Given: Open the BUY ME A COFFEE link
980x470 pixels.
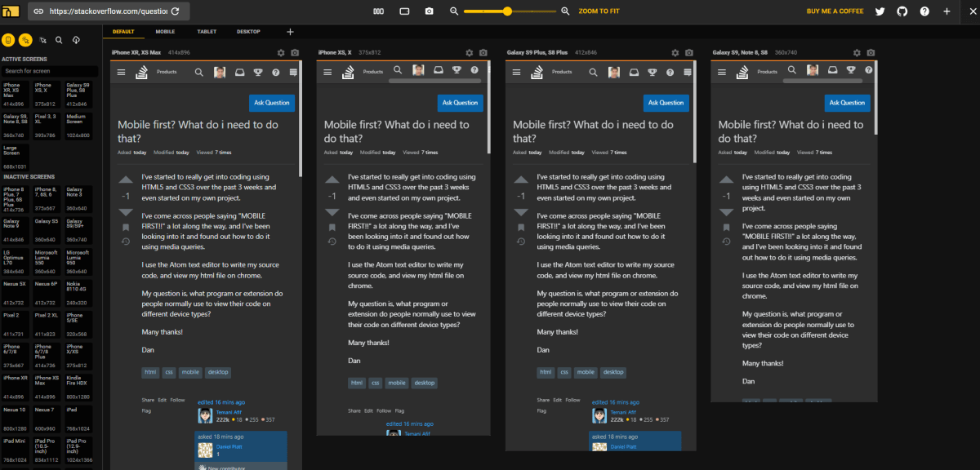Looking at the screenshot, I should pos(835,11).
